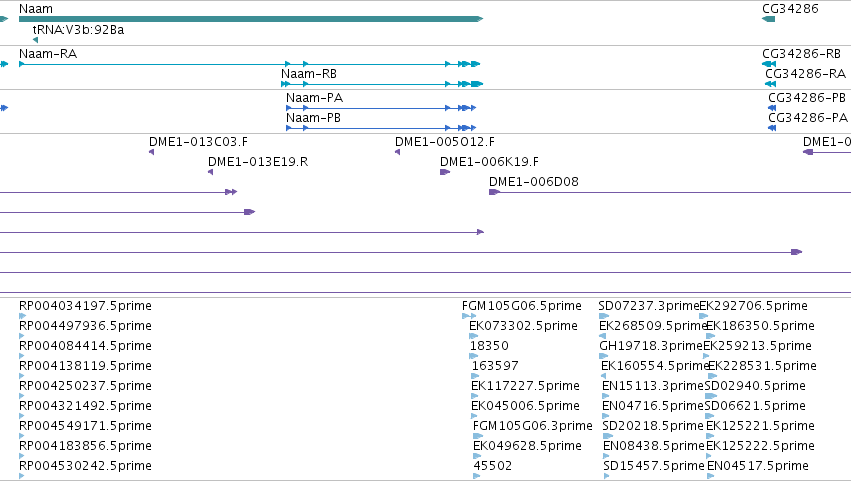851x481 pixels.
Task: Click EK049628.5prime entry
Action: point(527,446)
